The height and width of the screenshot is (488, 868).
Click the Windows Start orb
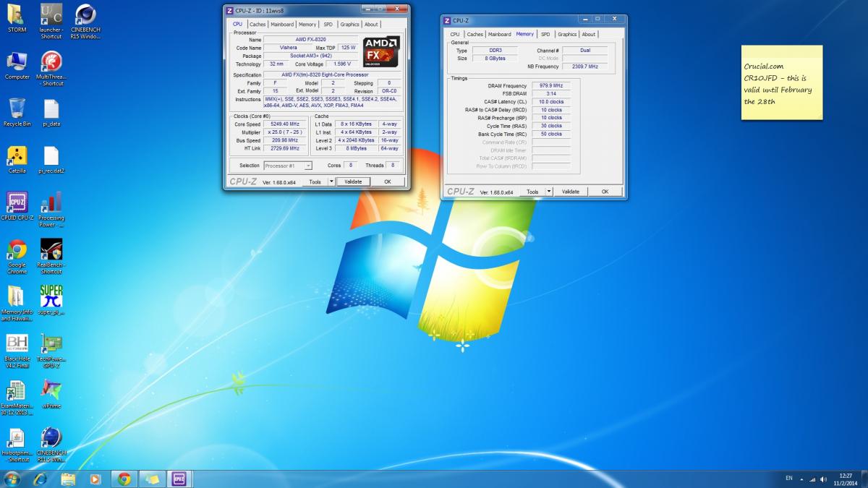[x=12, y=479]
